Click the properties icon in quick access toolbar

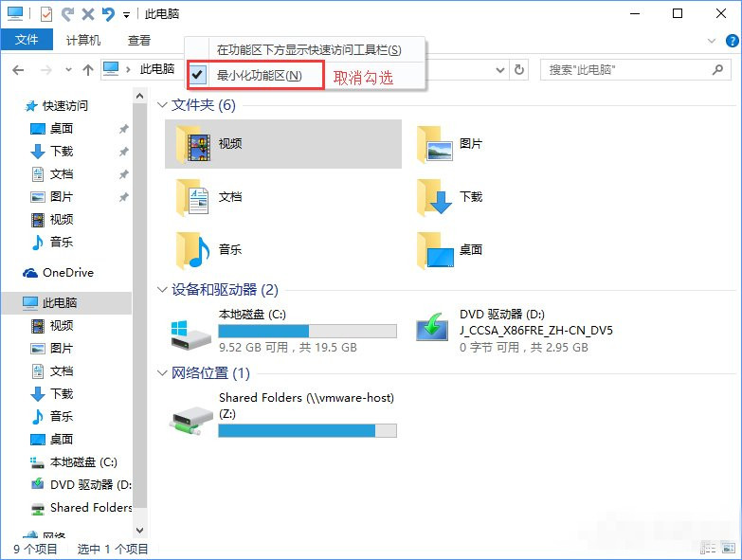coord(46,14)
